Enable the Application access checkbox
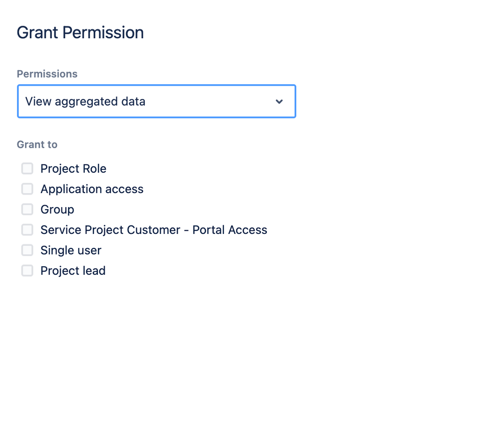This screenshot has height=433, width=504. 27,189
